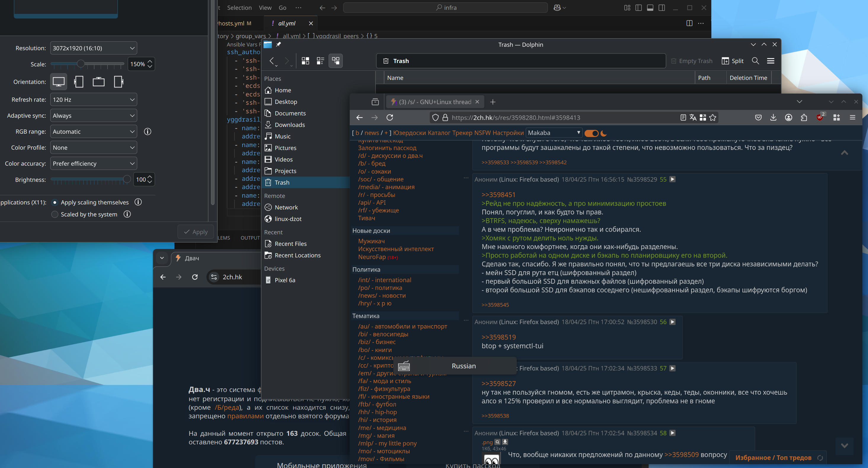
Task: Open Dolphin search with magnifier icon
Action: 755,61
